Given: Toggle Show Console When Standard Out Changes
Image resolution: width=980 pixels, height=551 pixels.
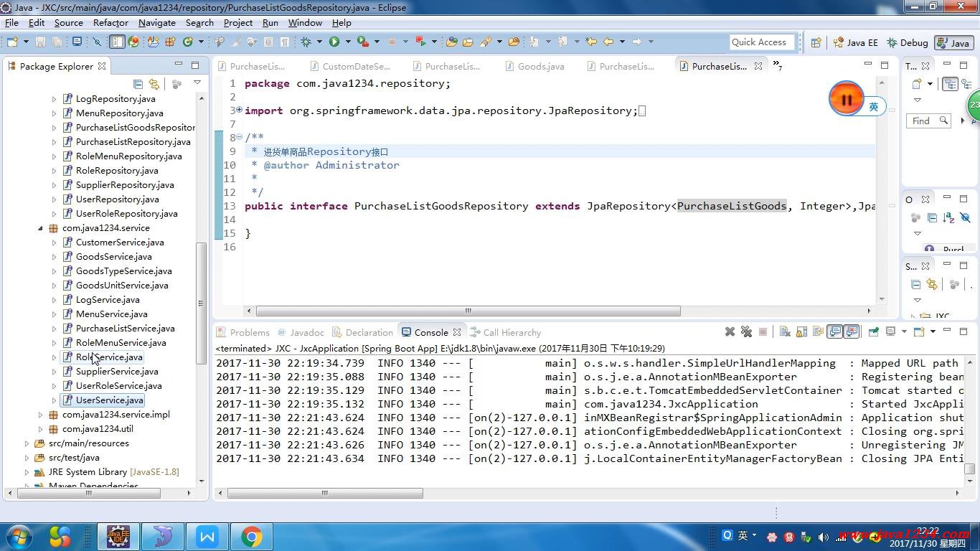Looking at the screenshot, I should [x=834, y=331].
